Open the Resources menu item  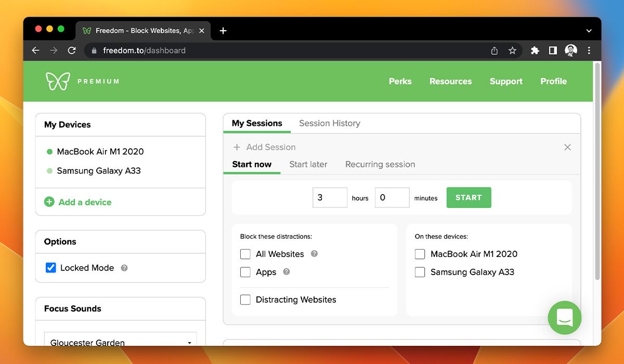point(451,81)
